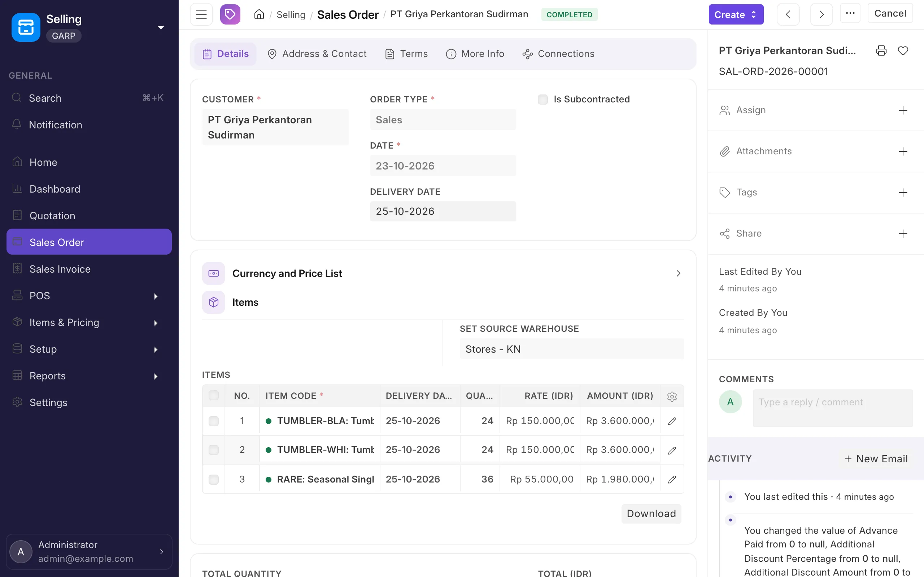Open the Connections tab
The width and height of the screenshot is (924, 577).
[558, 54]
